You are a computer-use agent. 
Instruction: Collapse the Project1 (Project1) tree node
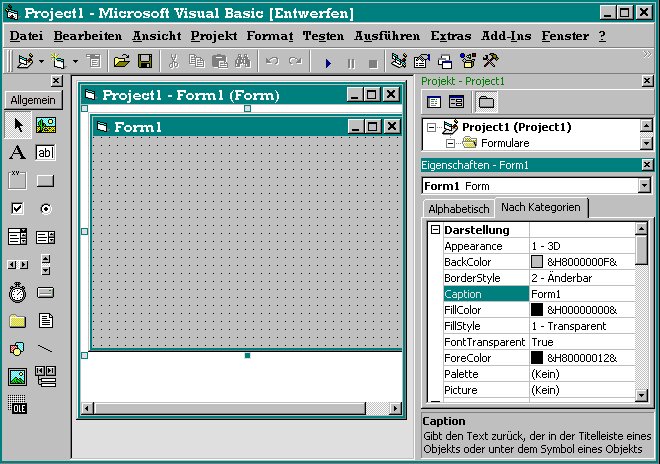(431, 127)
